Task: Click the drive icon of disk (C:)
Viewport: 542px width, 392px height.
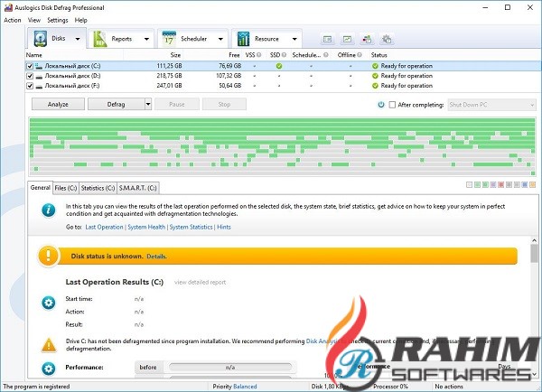Action: [39, 66]
